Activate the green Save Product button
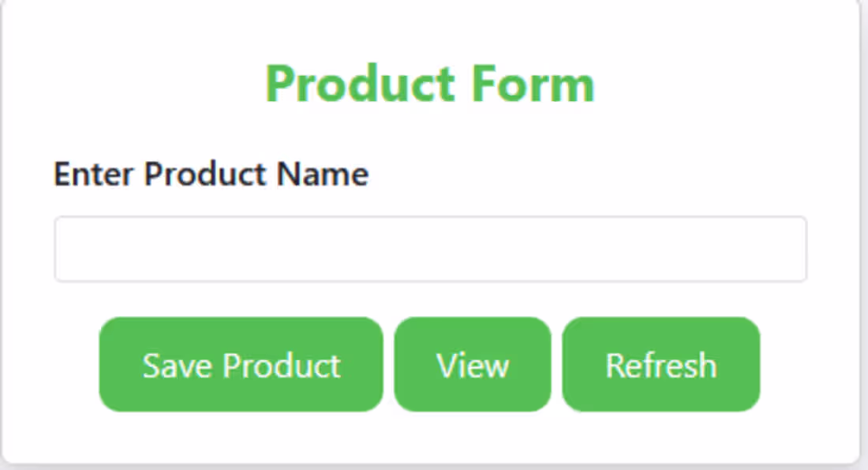 [240, 364]
